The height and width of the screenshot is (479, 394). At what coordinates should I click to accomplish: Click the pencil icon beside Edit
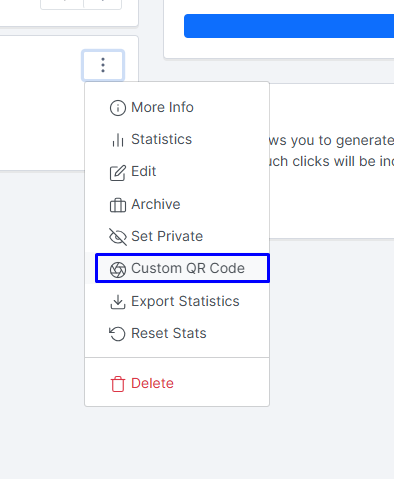tap(118, 173)
